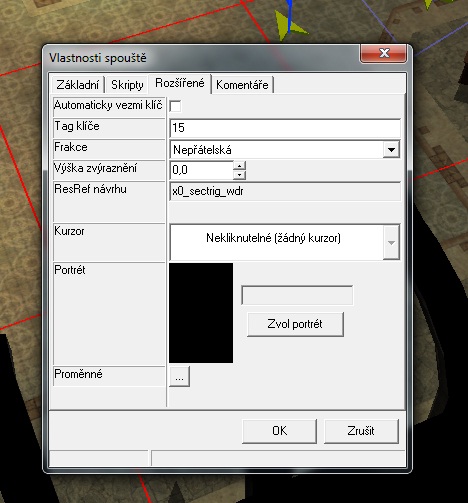468x503 pixels.
Task: Select the Rozšířené tab
Action: (180, 83)
